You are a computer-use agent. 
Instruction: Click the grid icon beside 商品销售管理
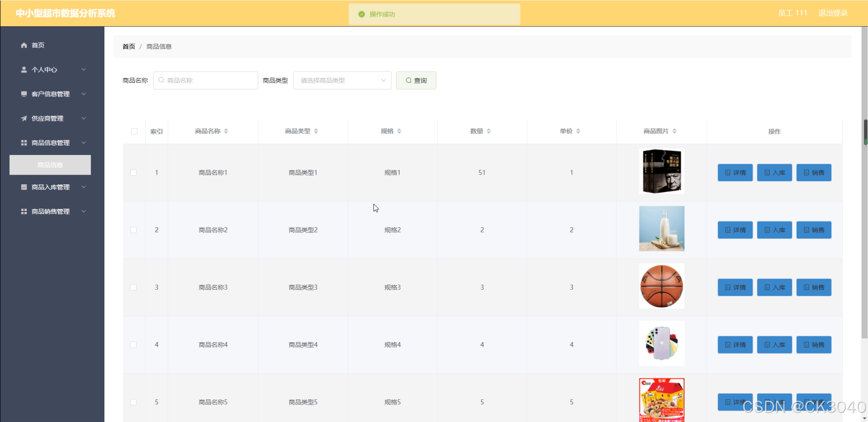click(24, 211)
